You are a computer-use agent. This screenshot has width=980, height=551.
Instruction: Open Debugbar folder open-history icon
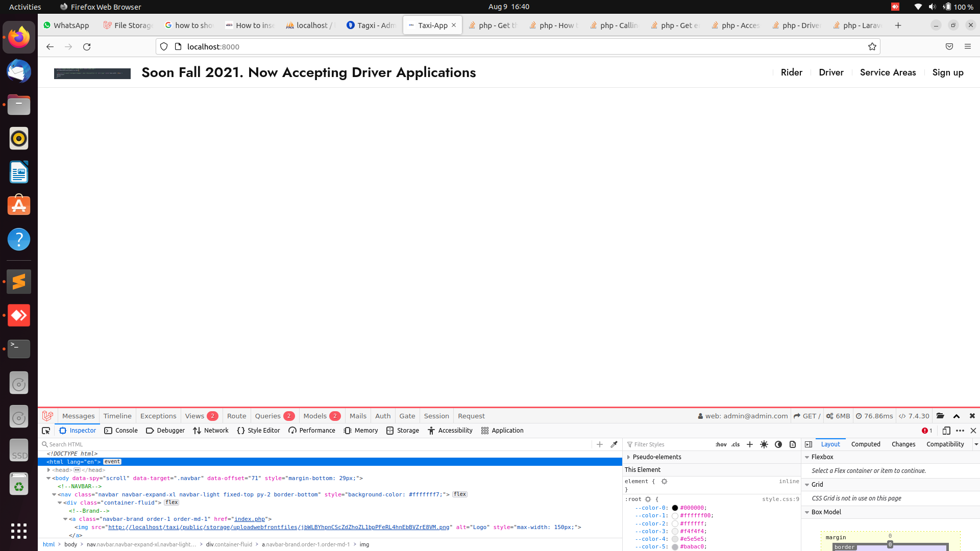tap(940, 416)
